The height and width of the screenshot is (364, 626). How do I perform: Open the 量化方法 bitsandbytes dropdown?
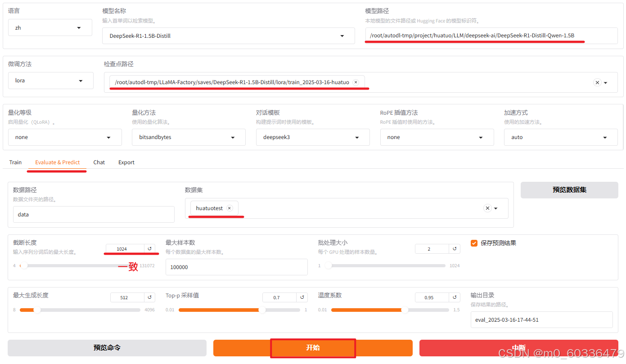pyautogui.click(x=189, y=137)
